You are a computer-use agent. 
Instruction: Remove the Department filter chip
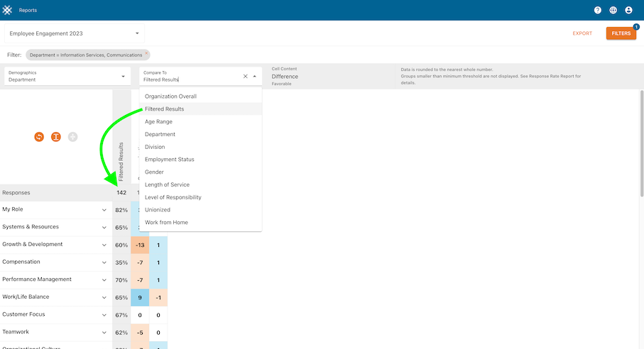click(x=146, y=53)
